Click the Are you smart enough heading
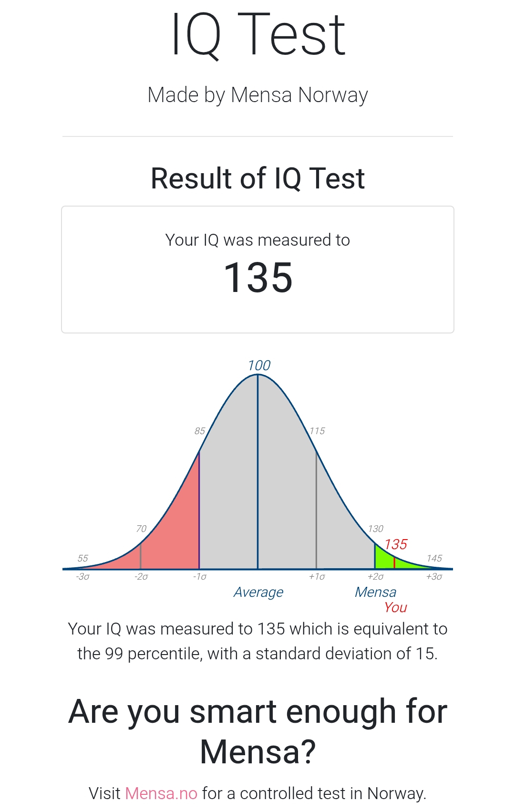This screenshot has width=515, height=812. 258,731
